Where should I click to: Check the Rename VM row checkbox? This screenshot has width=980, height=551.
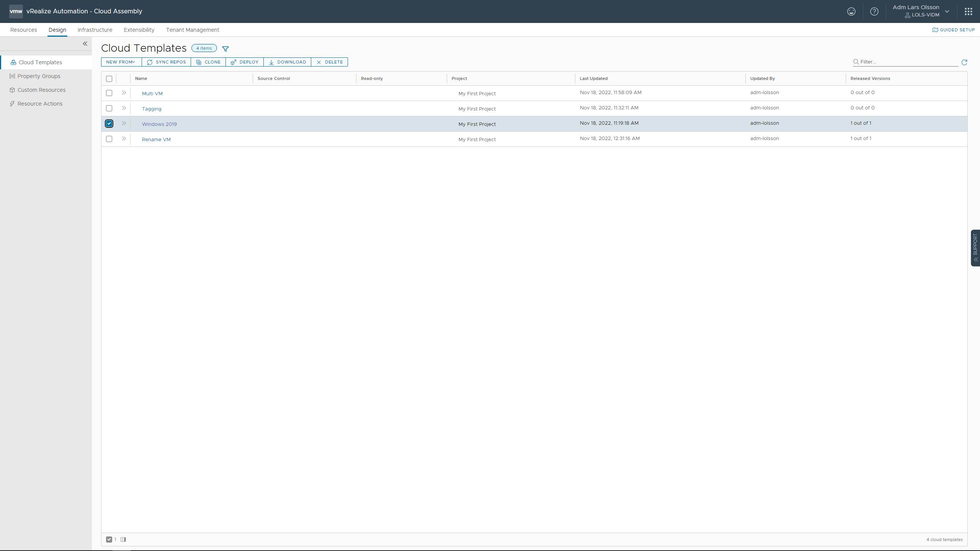point(109,139)
